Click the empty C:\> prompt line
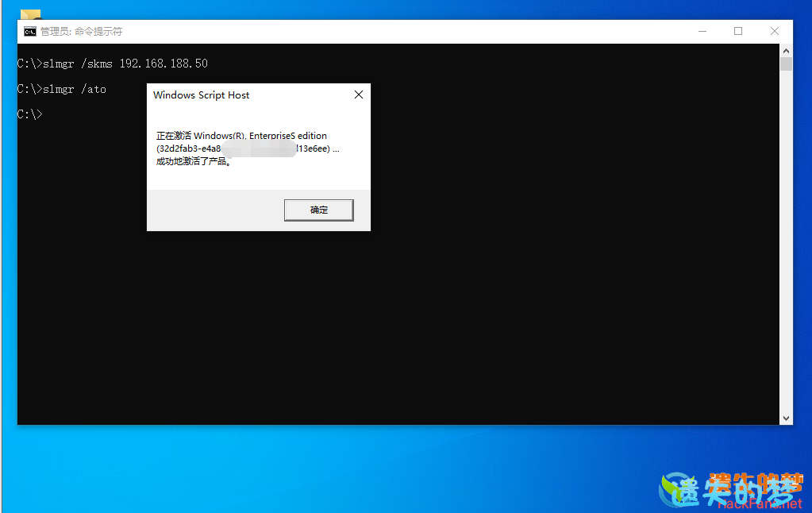The height and width of the screenshot is (513, 812). tap(30, 114)
